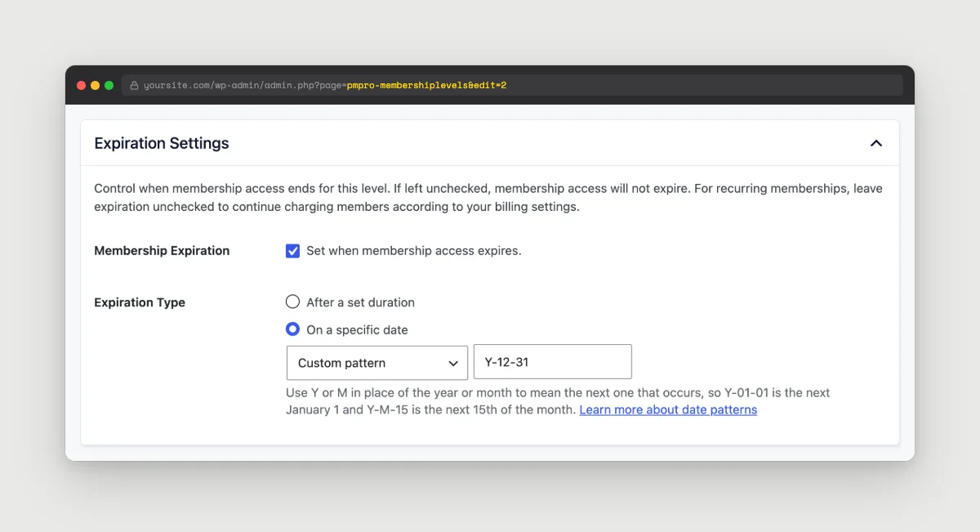Screen dimensions: 980x532
Task: Open the Custom pattern dropdown
Action: coord(377,363)
